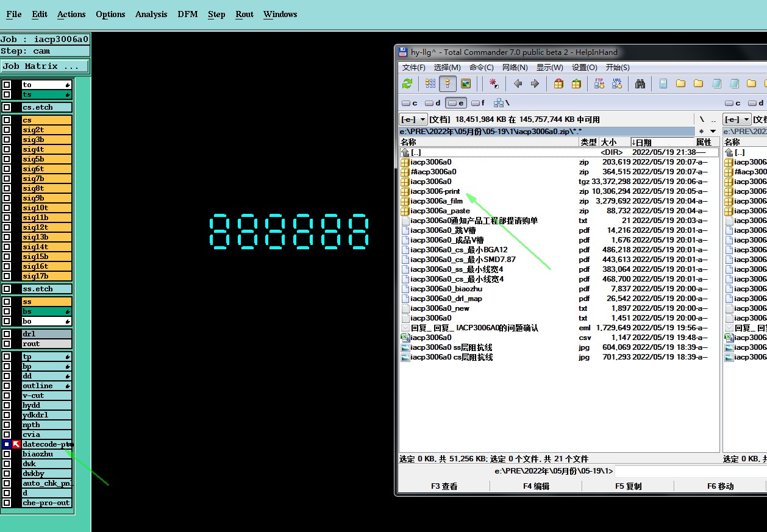Click the pack files icon
Viewport: 767px width, 532px height.
[x=558, y=83]
